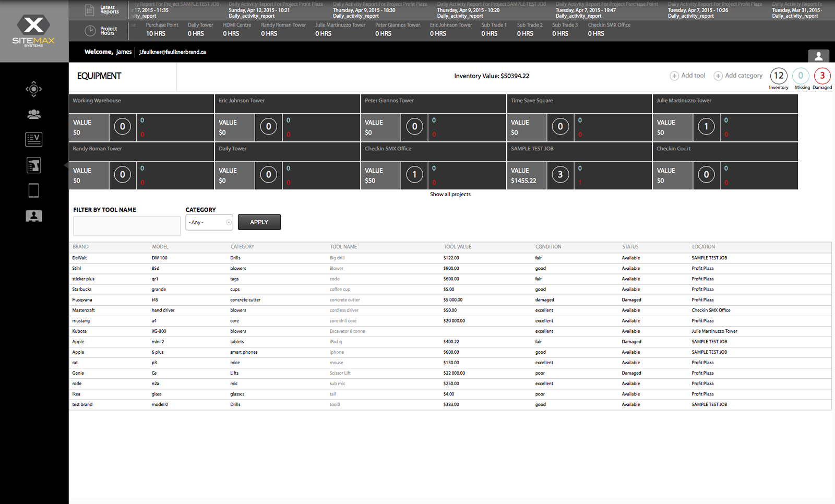
Task: Sort table by Tool Value column header
Action: [x=458, y=247]
